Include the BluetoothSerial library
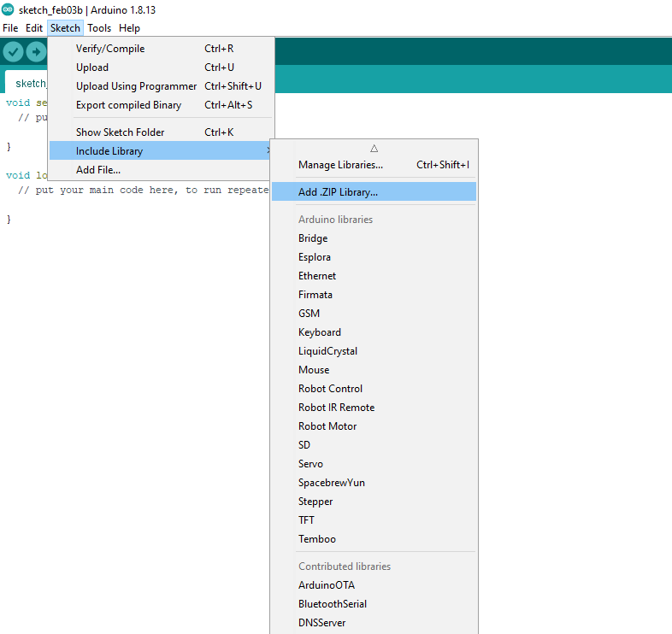 coord(374,604)
